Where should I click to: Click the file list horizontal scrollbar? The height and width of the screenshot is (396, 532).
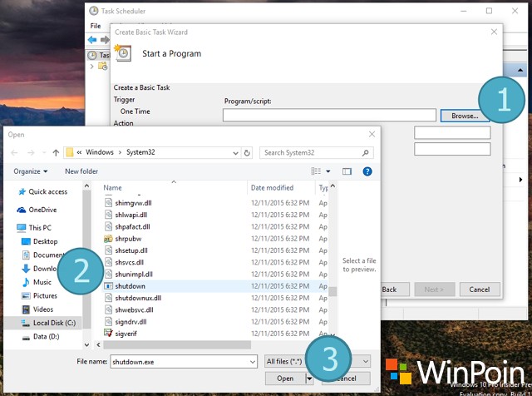point(177,344)
